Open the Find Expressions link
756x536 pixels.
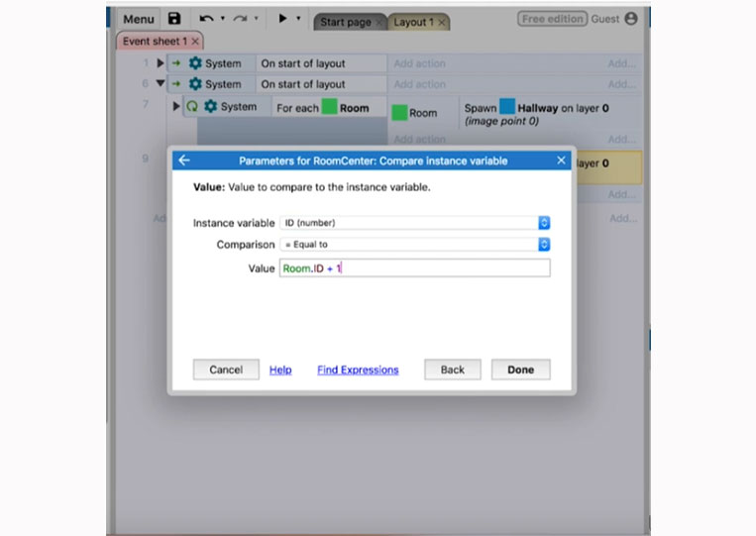click(358, 370)
